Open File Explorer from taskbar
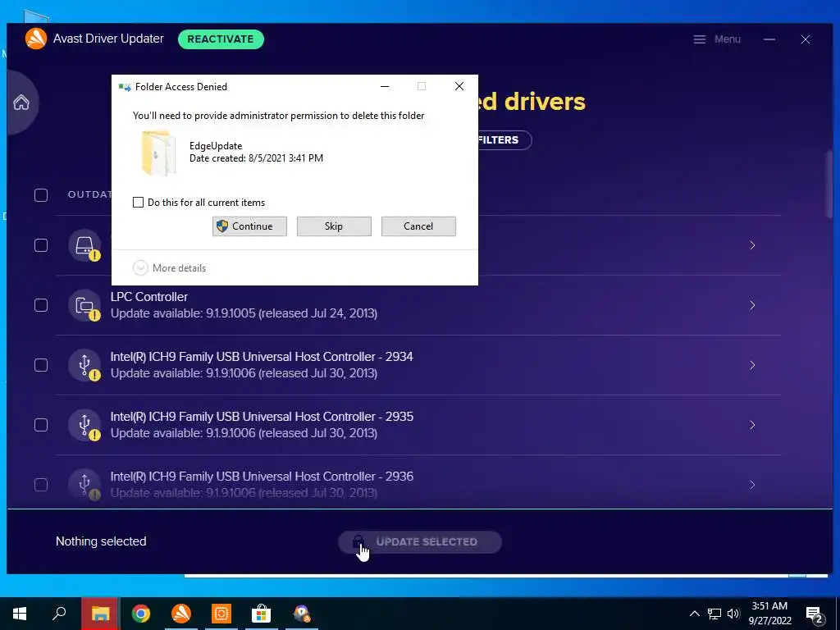840x630 pixels. [x=100, y=614]
